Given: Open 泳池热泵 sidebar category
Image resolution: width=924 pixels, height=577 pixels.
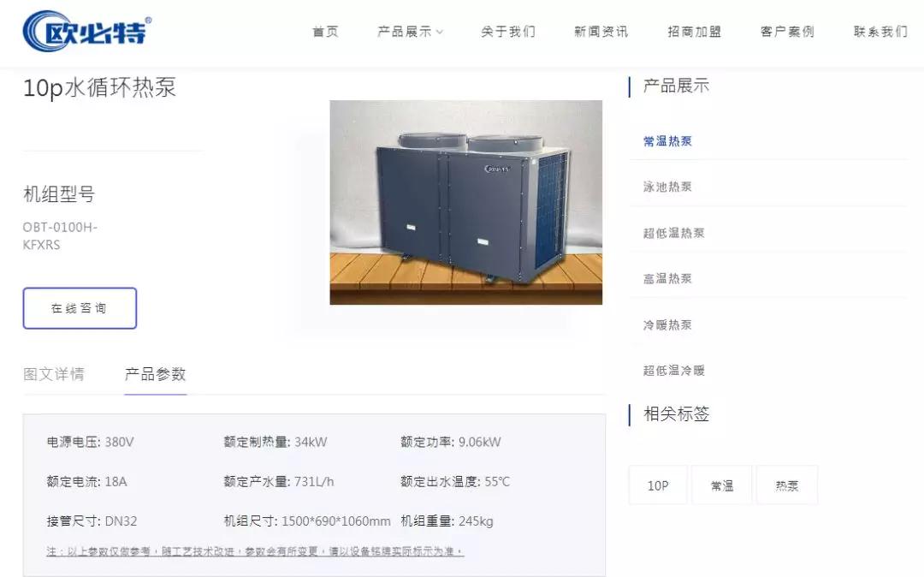Looking at the screenshot, I should click(667, 187).
